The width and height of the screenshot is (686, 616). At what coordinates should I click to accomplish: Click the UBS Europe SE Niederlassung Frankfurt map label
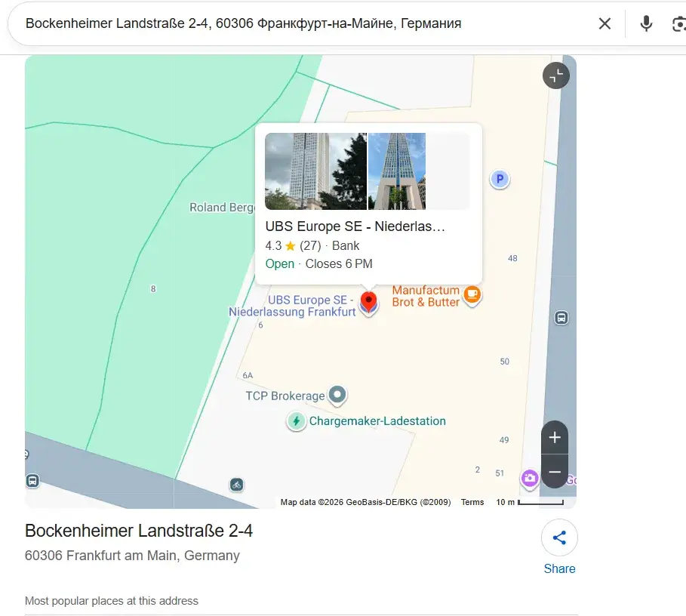292,306
